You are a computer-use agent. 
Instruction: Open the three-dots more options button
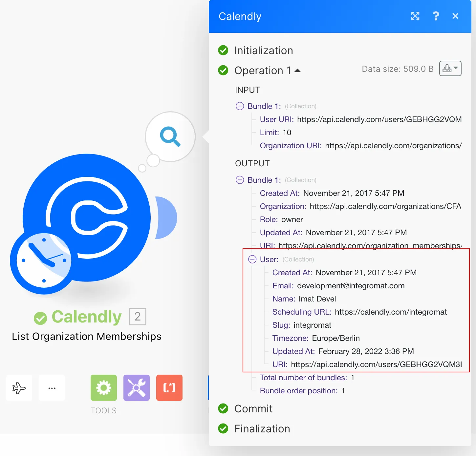[52, 388]
